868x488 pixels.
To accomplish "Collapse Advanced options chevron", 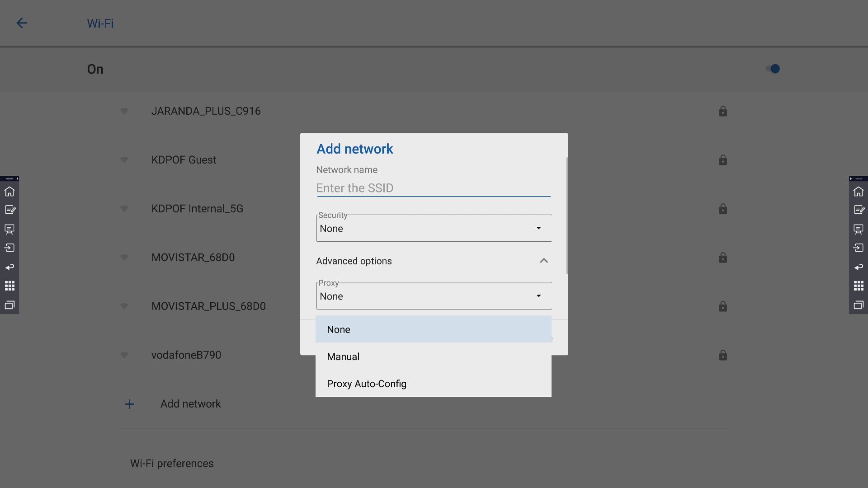I will coord(543,261).
